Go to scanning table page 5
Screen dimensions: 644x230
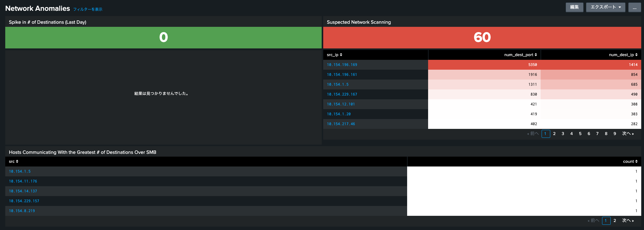[x=580, y=134]
